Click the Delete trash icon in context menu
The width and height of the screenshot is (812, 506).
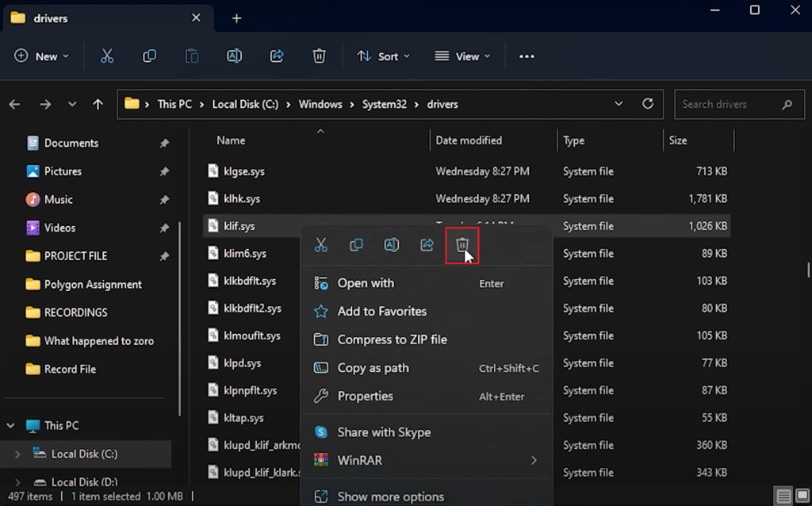tap(462, 245)
